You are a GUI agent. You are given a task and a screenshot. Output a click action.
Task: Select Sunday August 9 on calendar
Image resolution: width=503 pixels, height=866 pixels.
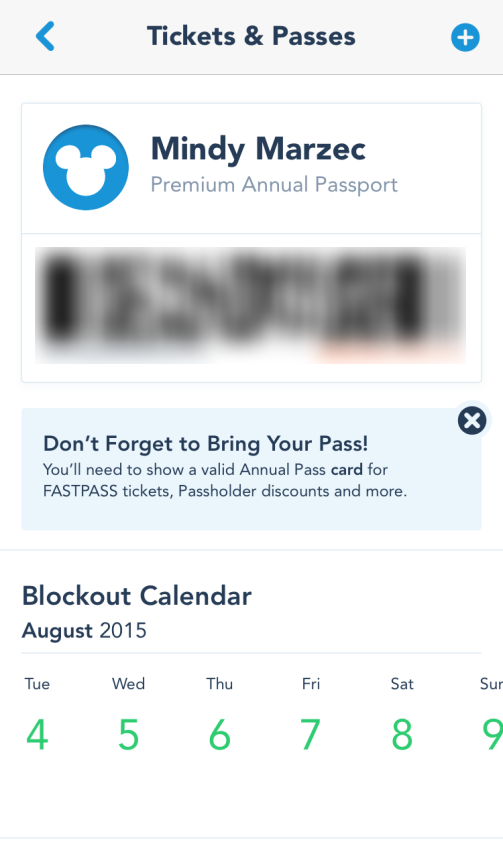pos(492,735)
